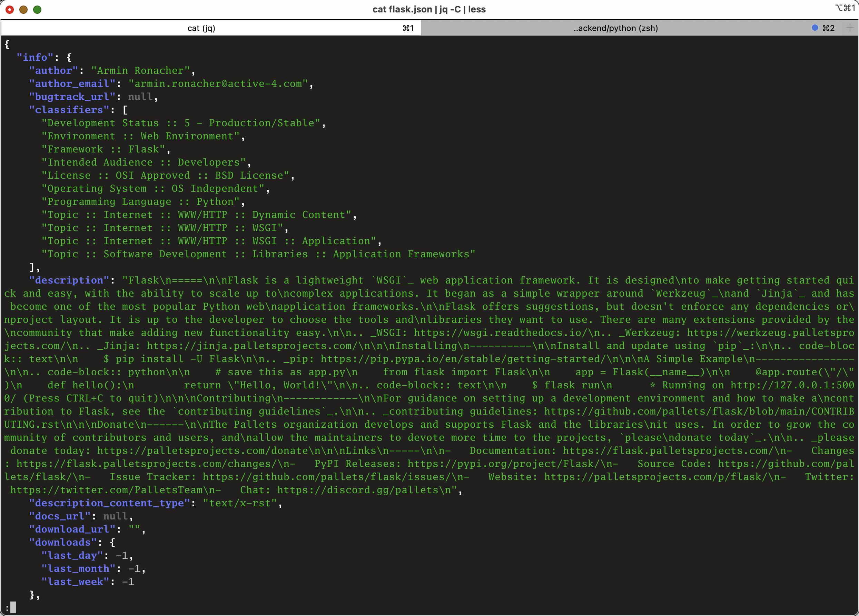Click the palletsprojects.com/donate URL
This screenshot has height=616, width=859.
tap(203, 450)
